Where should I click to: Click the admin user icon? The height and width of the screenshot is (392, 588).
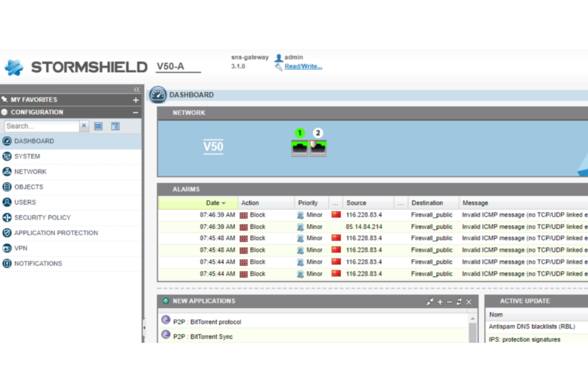pos(279,58)
